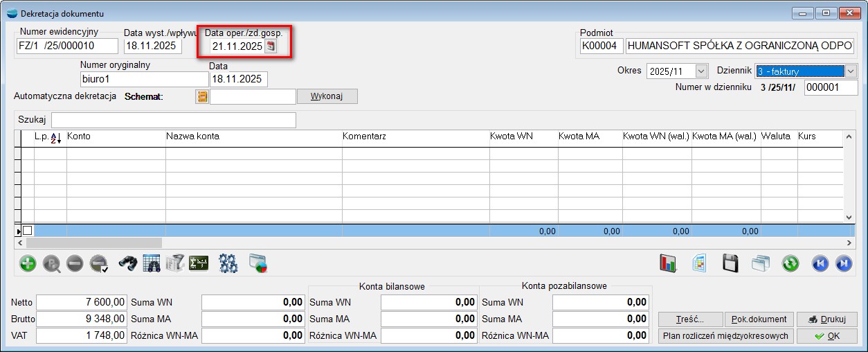Click the green refresh arrows icon

(790, 263)
